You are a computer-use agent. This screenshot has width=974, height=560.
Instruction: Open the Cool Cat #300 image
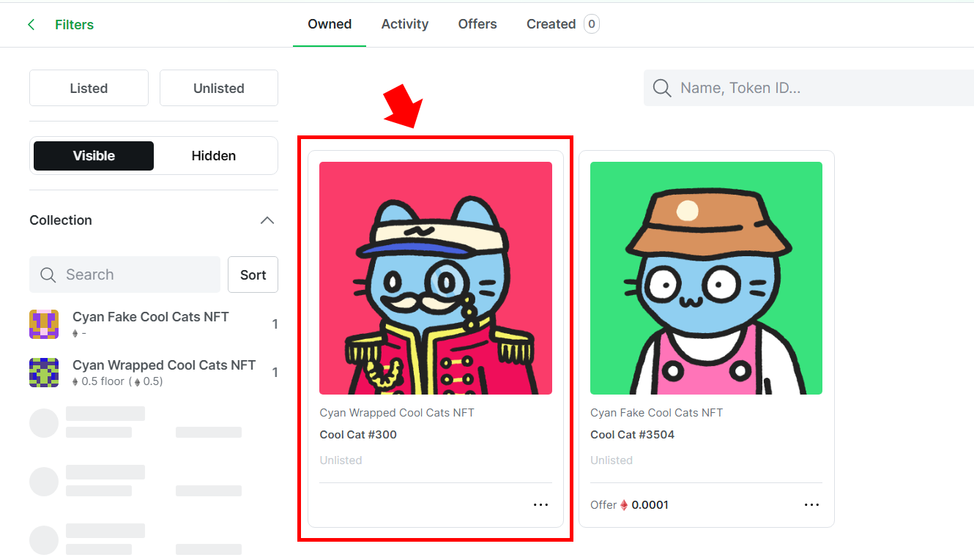[436, 278]
